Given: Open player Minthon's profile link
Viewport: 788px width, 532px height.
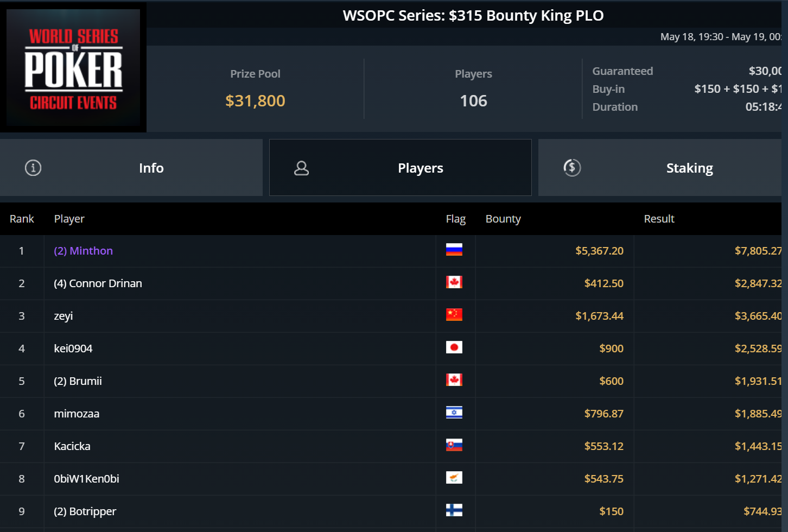Looking at the screenshot, I should point(84,251).
